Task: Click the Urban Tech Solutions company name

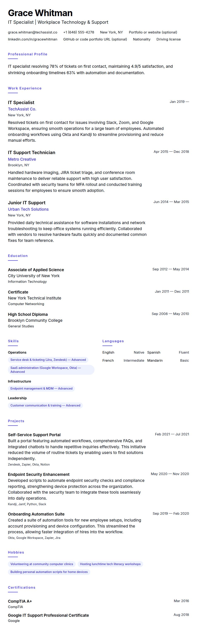Action: coord(28,209)
